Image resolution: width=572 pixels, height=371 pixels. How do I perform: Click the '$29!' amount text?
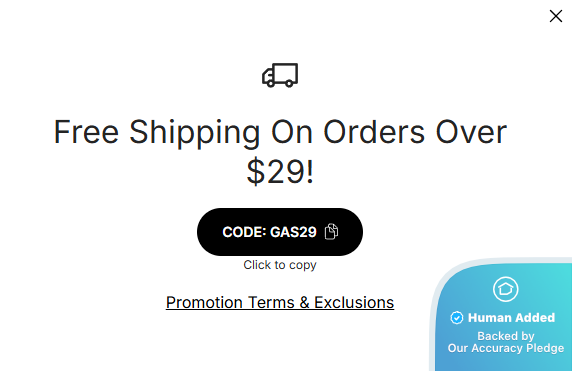coord(280,171)
